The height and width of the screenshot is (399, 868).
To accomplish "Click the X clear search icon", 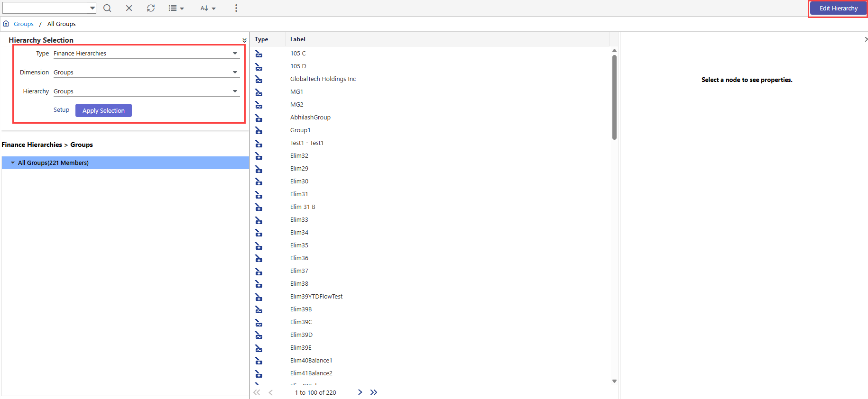I will click(x=129, y=8).
